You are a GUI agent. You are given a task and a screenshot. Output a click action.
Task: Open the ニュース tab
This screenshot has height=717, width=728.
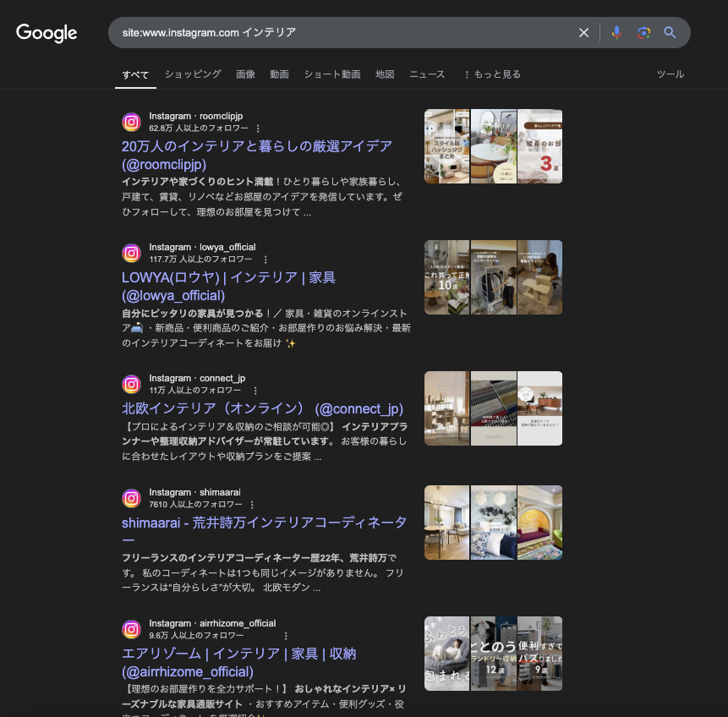427,74
